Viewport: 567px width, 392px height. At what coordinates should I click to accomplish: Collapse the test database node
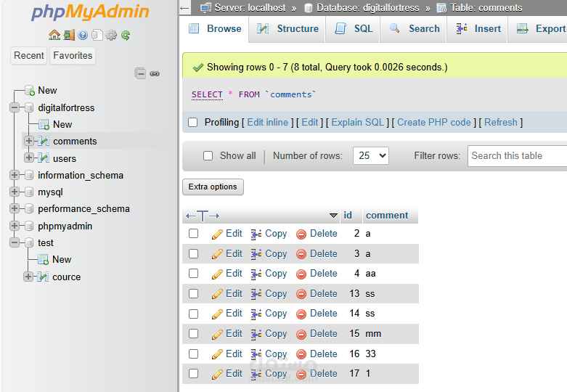coord(15,242)
